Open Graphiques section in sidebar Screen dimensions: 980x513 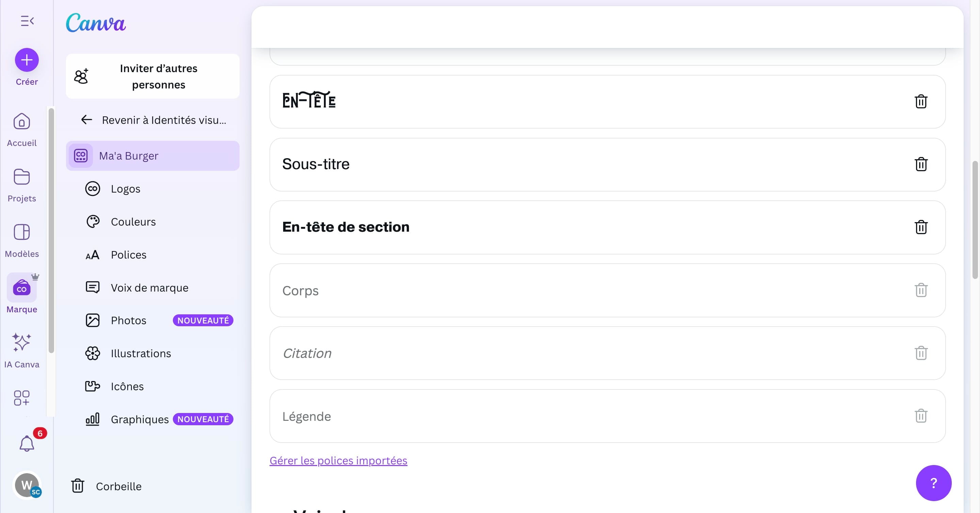pyautogui.click(x=140, y=419)
